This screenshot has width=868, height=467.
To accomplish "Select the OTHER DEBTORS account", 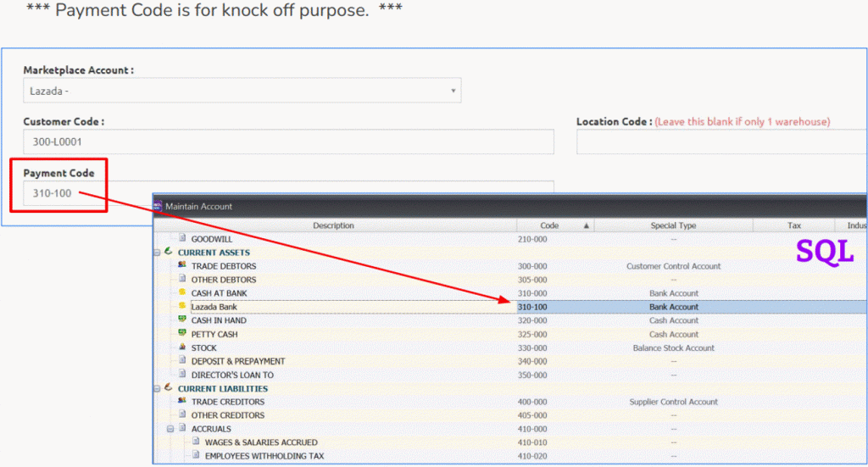I will coord(224,280).
